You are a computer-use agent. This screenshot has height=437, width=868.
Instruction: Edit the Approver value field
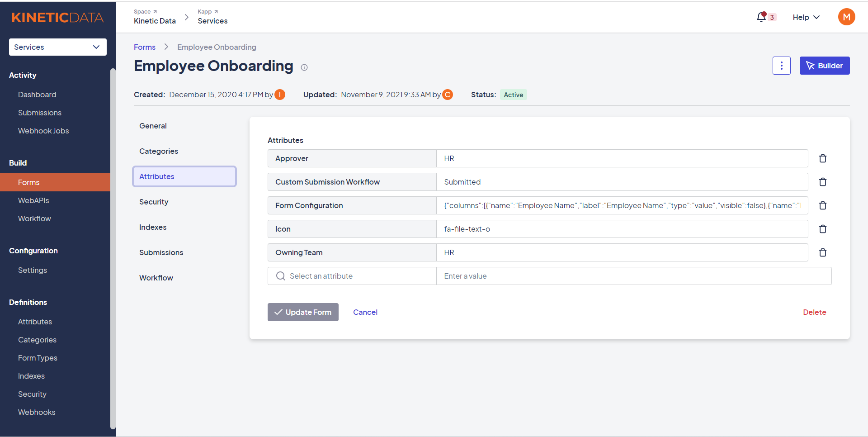622,158
